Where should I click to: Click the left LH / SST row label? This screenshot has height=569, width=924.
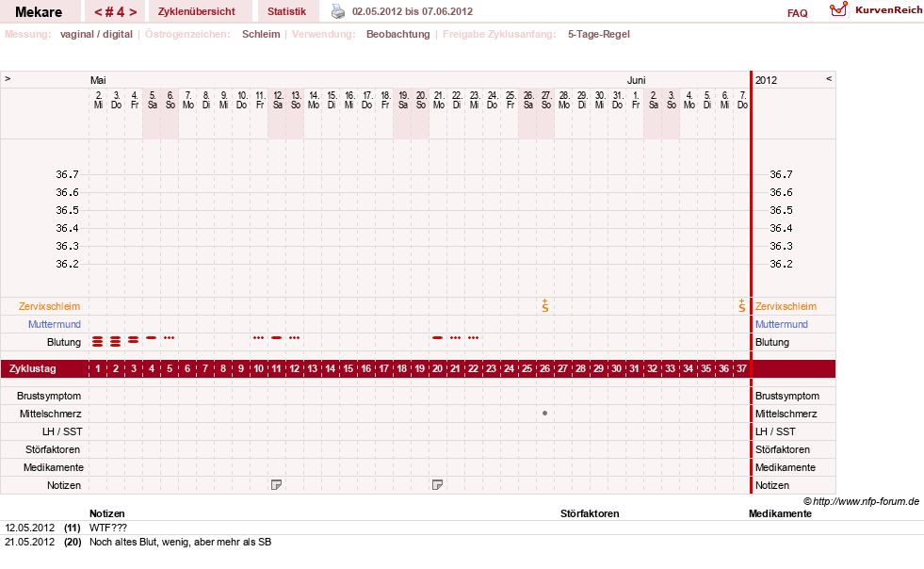[62, 431]
